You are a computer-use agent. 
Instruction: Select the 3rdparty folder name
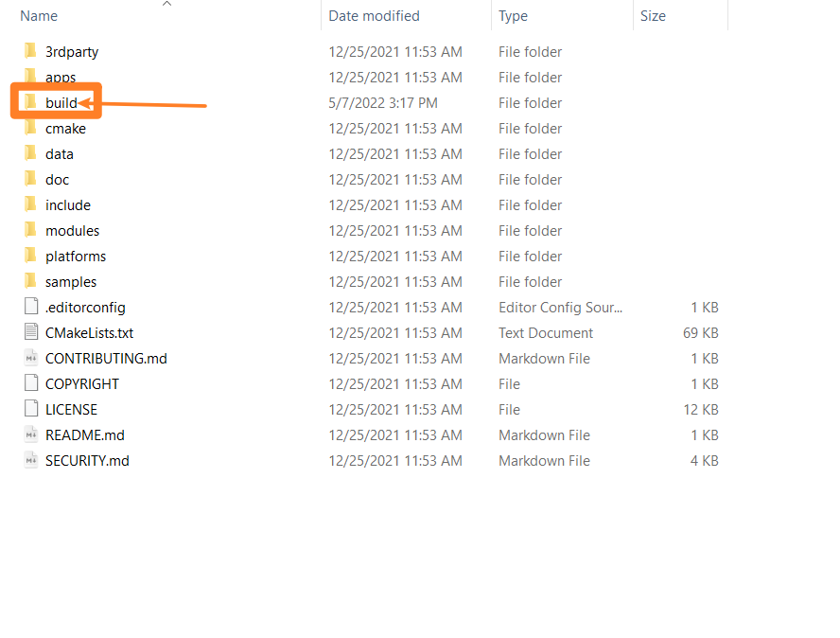point(72,52)
